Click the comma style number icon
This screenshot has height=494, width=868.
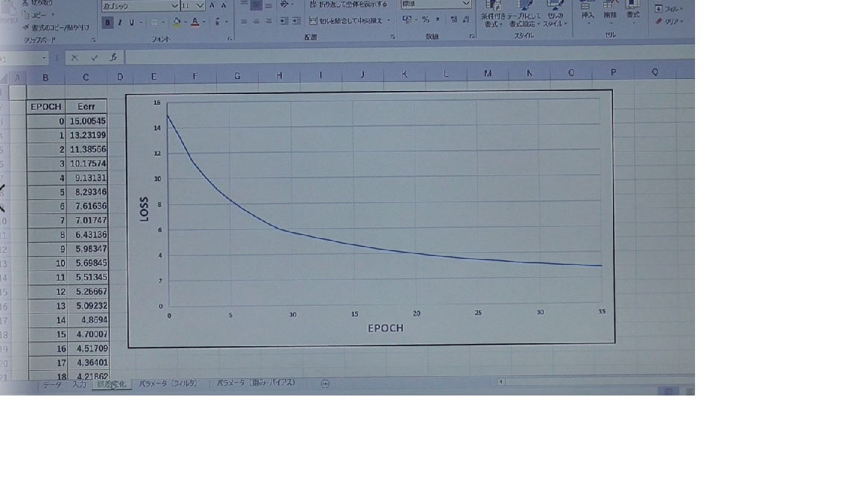click(437, 20)
